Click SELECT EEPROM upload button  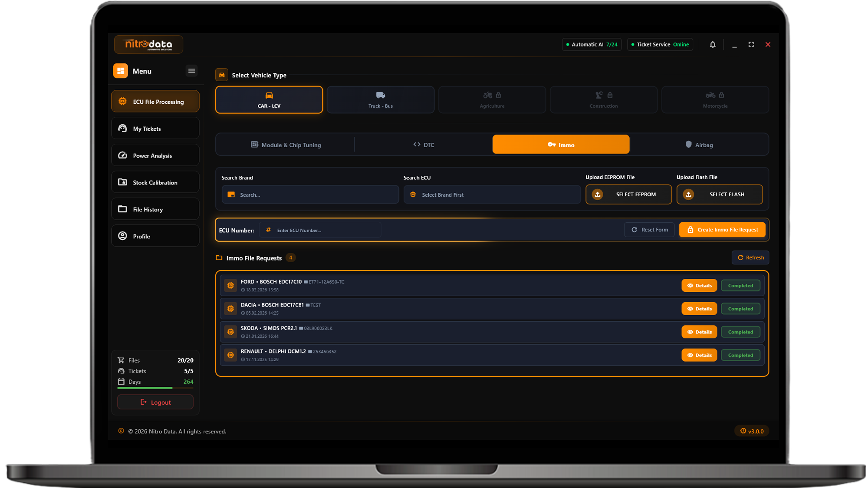click(x=628, y=195)
